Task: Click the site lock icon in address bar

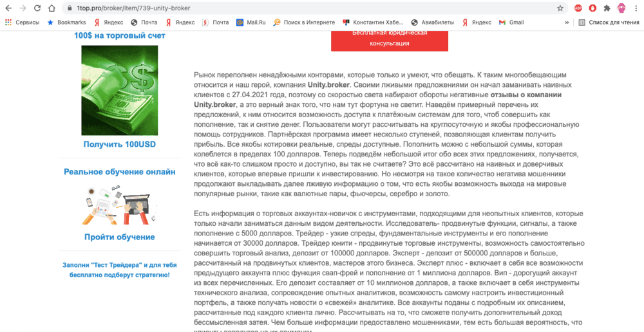Action: pyautogui.click(x=69, y=8)
